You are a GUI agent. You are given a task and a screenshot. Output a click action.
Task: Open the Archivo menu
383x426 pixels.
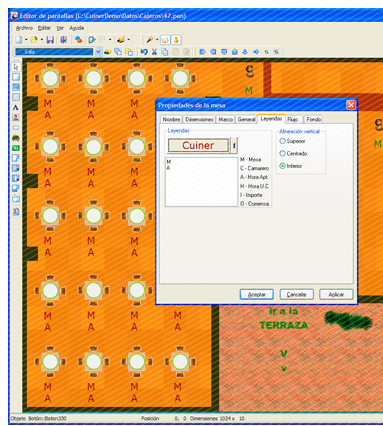(24, 28)
